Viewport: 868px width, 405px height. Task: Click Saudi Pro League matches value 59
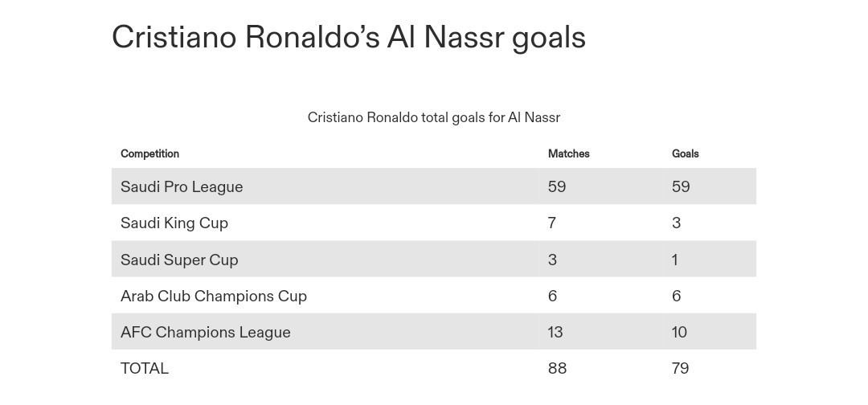click(x=557, y=187)
